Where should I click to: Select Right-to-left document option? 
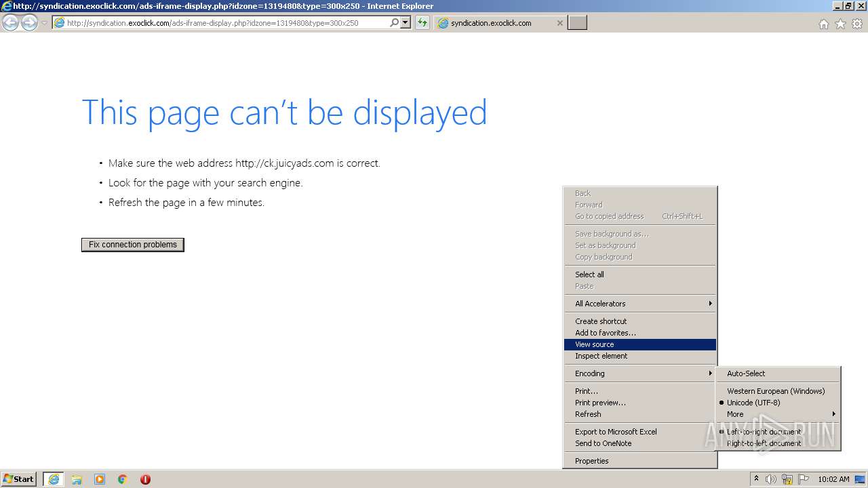(x=778, y=443)
